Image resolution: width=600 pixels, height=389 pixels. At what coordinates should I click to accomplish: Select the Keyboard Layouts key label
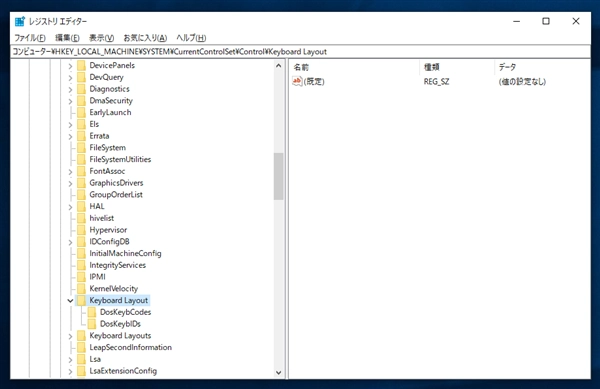[x=120, y=336]
